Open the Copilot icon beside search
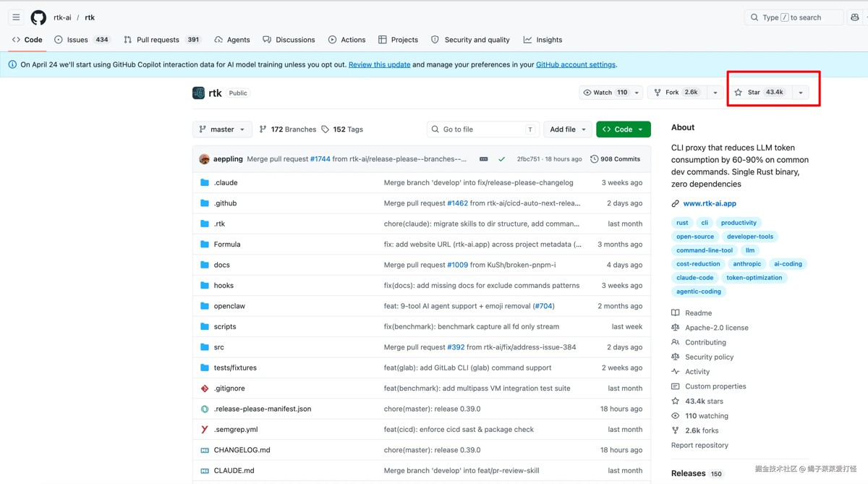This screenshot has width=868, height=484. click(x=856, y=17)
